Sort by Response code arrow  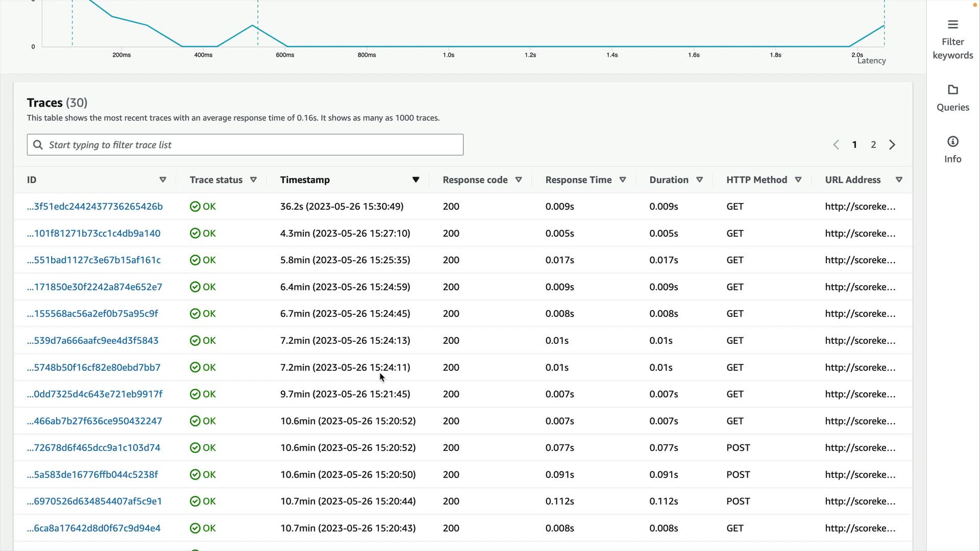519,180
